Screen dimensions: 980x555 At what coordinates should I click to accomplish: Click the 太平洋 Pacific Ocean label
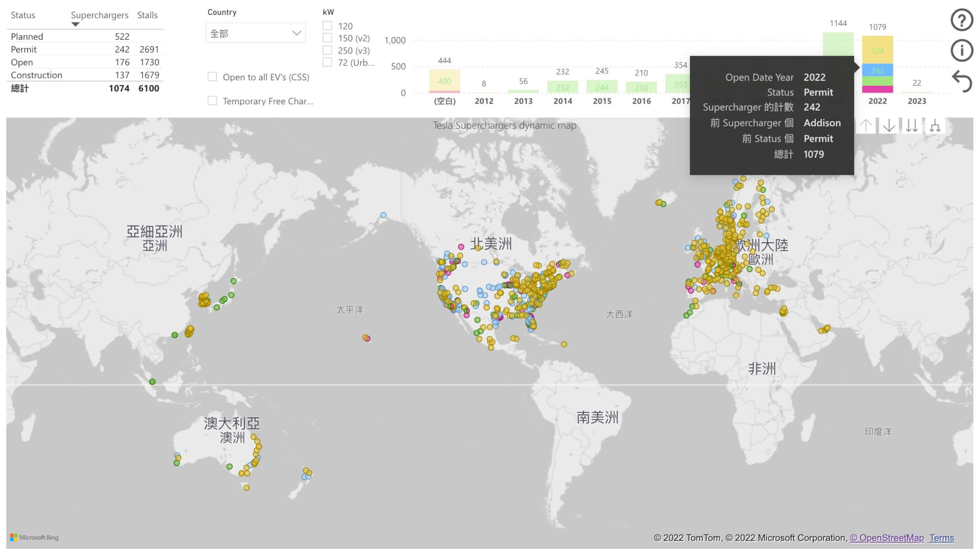(349, 310)
